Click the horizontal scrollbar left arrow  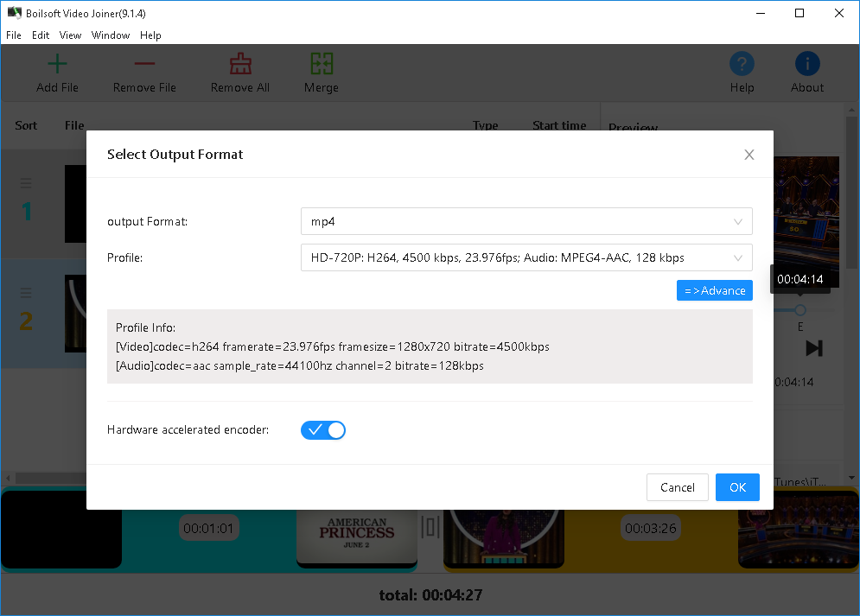[x=8, y=478]
